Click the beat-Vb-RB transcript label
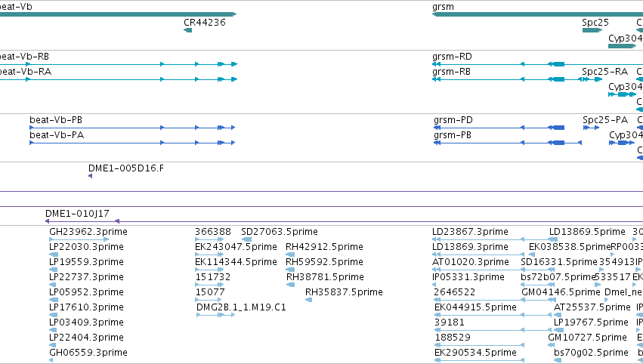 24,57
